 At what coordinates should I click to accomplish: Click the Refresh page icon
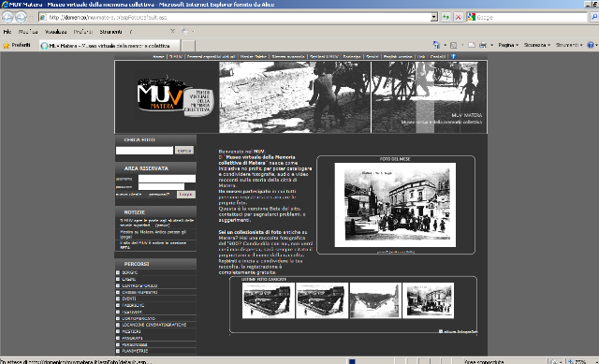pyautogui.click(x=446, y=17)
